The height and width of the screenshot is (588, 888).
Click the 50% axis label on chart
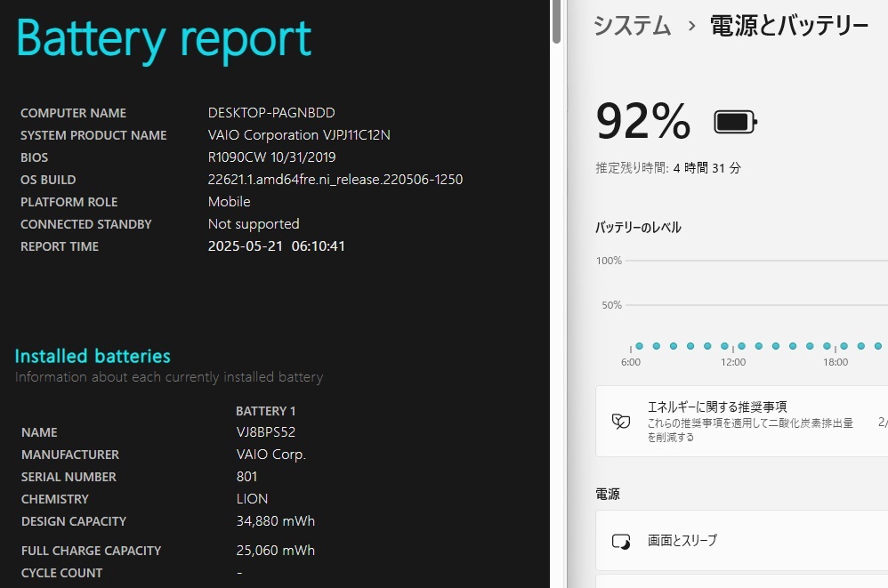point(611,305)
